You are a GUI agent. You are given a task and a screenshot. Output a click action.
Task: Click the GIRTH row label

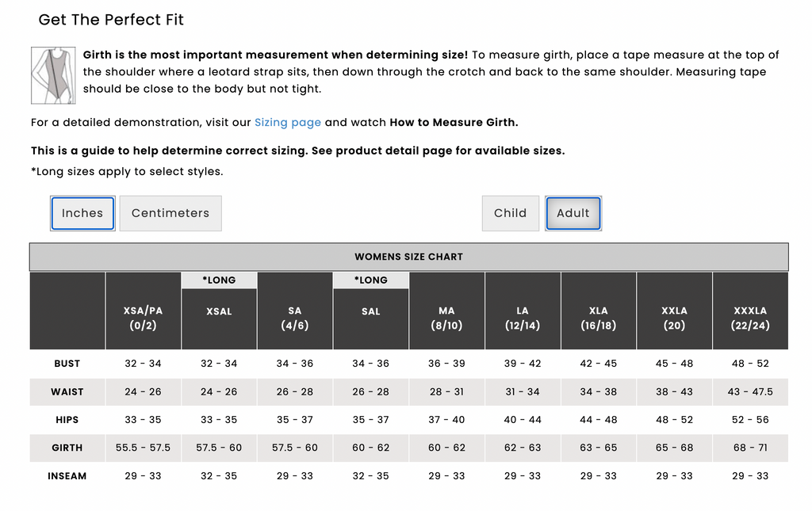[67, 448]
